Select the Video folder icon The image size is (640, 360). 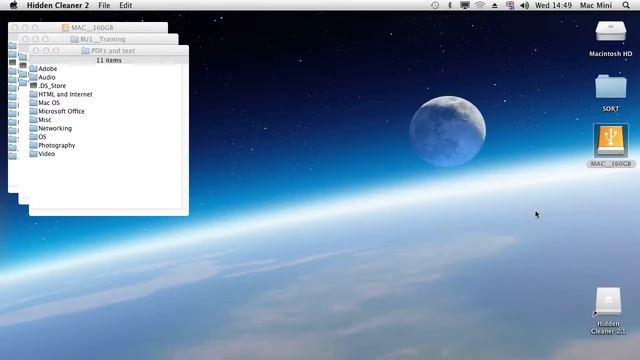click(x=33, y=154)
